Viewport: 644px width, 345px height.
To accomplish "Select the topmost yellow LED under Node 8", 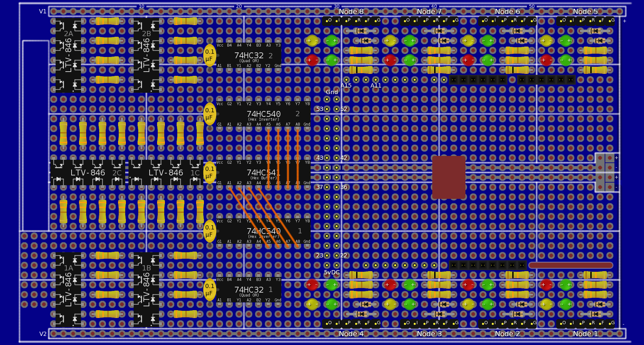I will tap(312, 41).
